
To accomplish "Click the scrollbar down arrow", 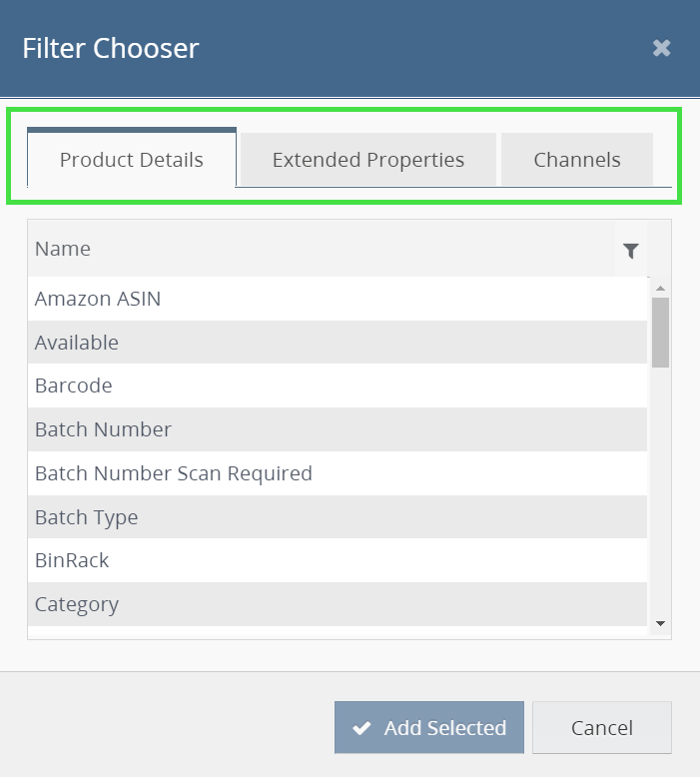I will click(x=660, y=623).
